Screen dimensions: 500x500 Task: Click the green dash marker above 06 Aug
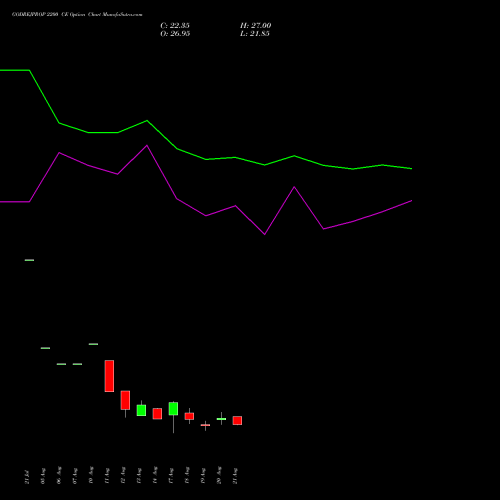pyautogui.click(x=61, y=364)
